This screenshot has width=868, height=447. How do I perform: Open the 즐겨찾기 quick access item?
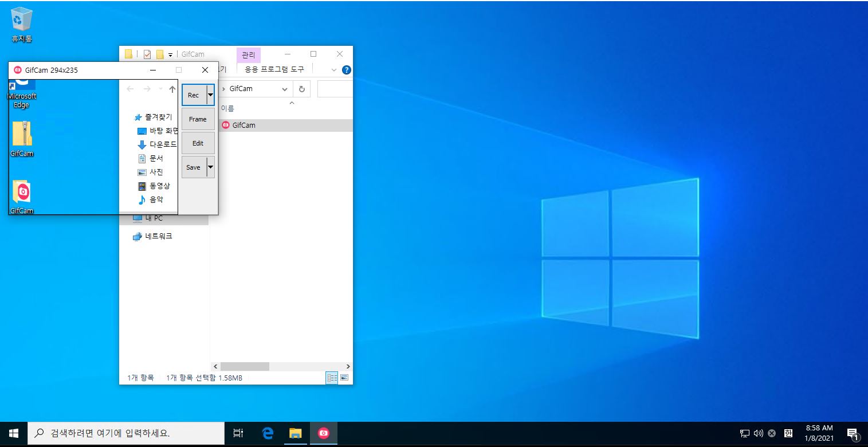(x=153, y=117)
